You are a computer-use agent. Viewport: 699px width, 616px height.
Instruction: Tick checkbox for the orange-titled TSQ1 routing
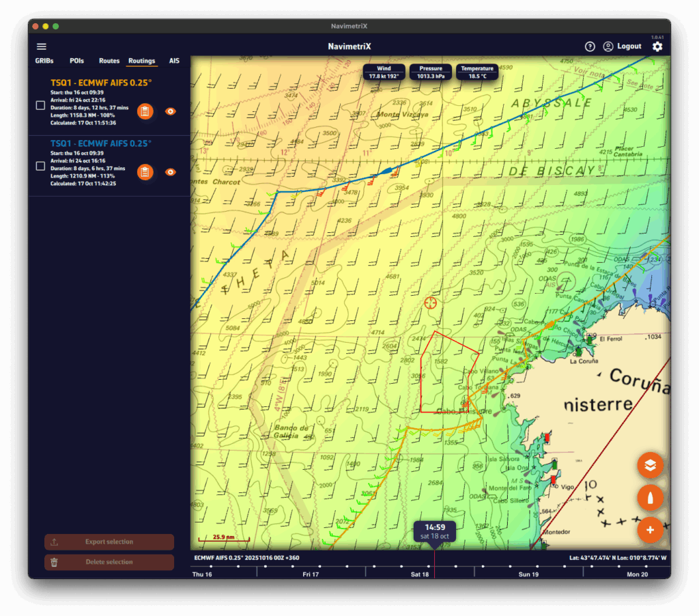point(40,106)
